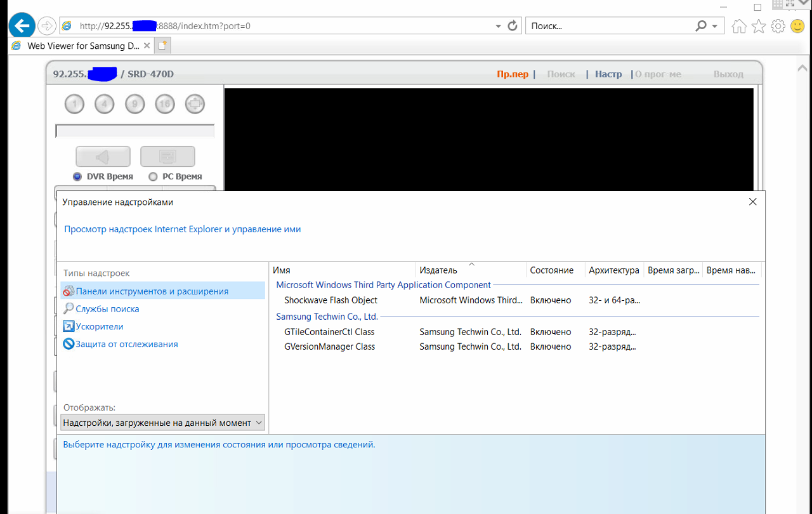This screenshot has height=514, width=812.
Task: Select GTileContainerCtl Class add-on row
Action: point(329,332)
